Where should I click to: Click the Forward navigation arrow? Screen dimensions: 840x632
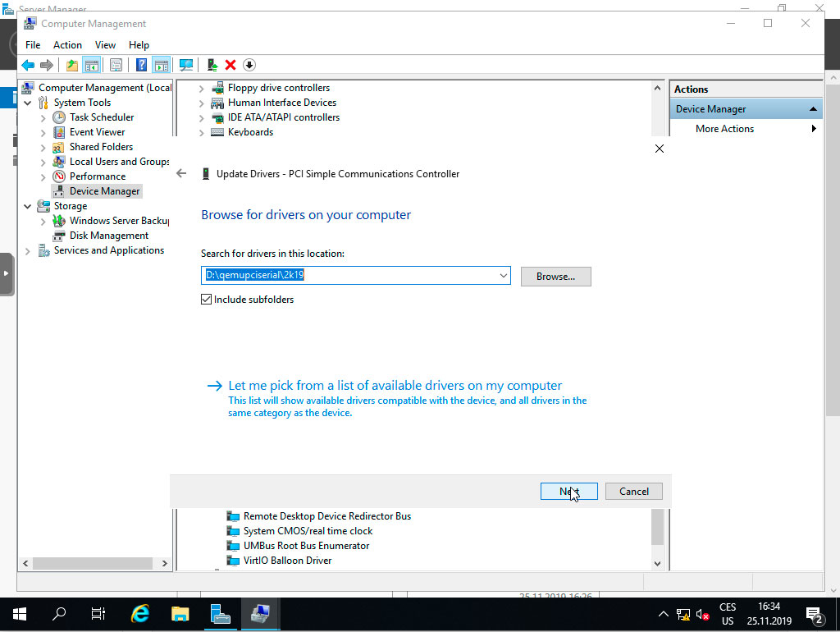45,65
